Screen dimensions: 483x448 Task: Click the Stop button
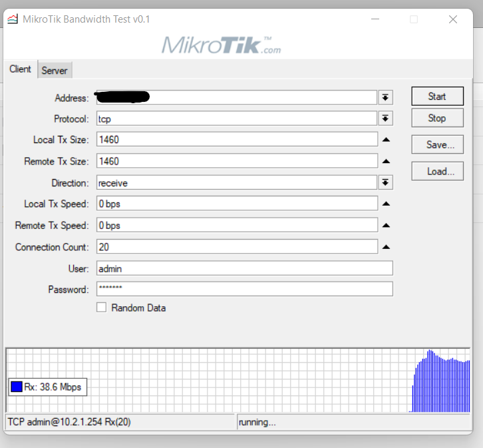[437, 118]
